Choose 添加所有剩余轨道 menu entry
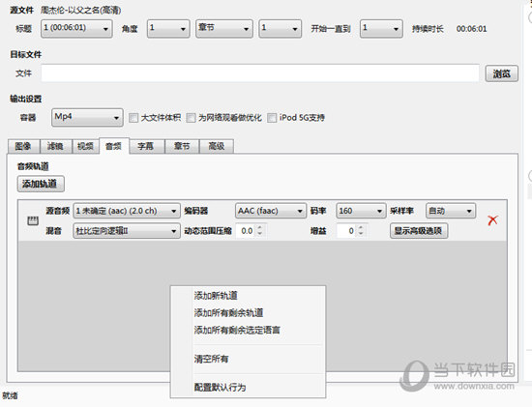This screenshot has height=407, width=532. pyautogui.click(x=248, y=312)
